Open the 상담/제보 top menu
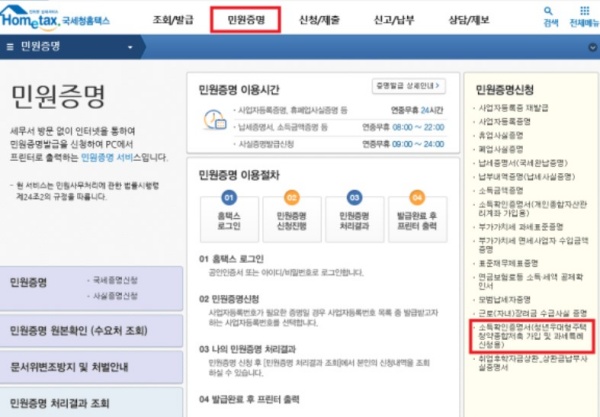600x417 pixels. pos(469,20)
